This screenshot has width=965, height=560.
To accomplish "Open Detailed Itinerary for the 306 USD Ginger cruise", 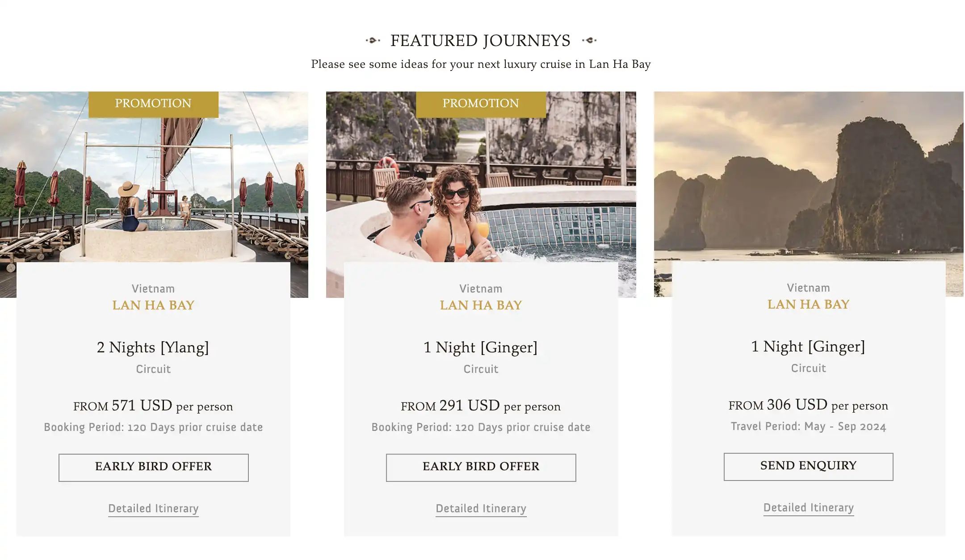I will [808, 508].
